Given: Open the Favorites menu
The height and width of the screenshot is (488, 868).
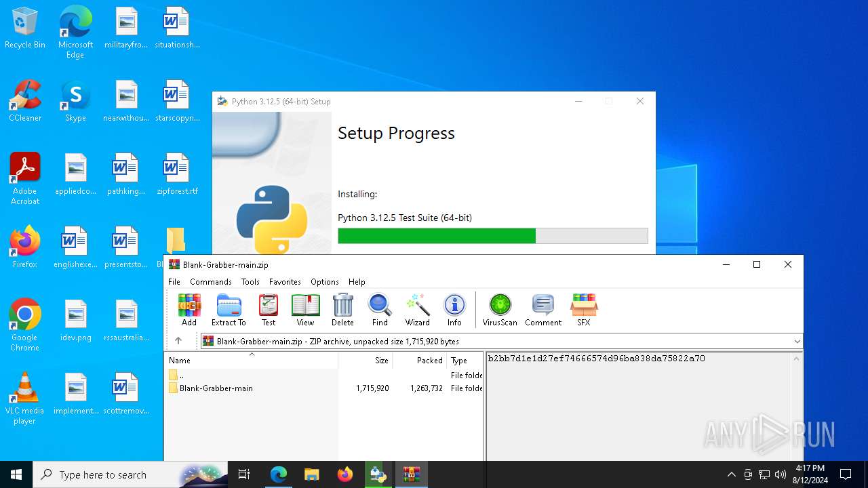Looking at the screenshot, I should [285, 282].
